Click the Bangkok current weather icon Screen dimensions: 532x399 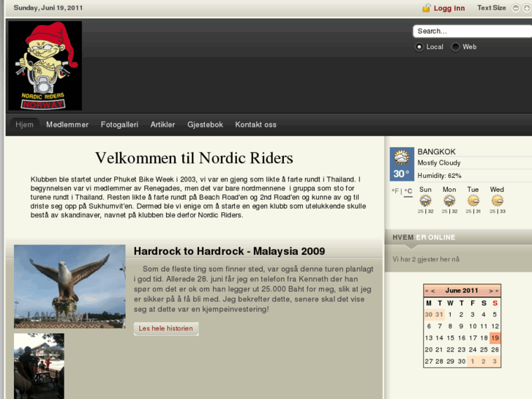pyautogui.click(x=402, y=157)
